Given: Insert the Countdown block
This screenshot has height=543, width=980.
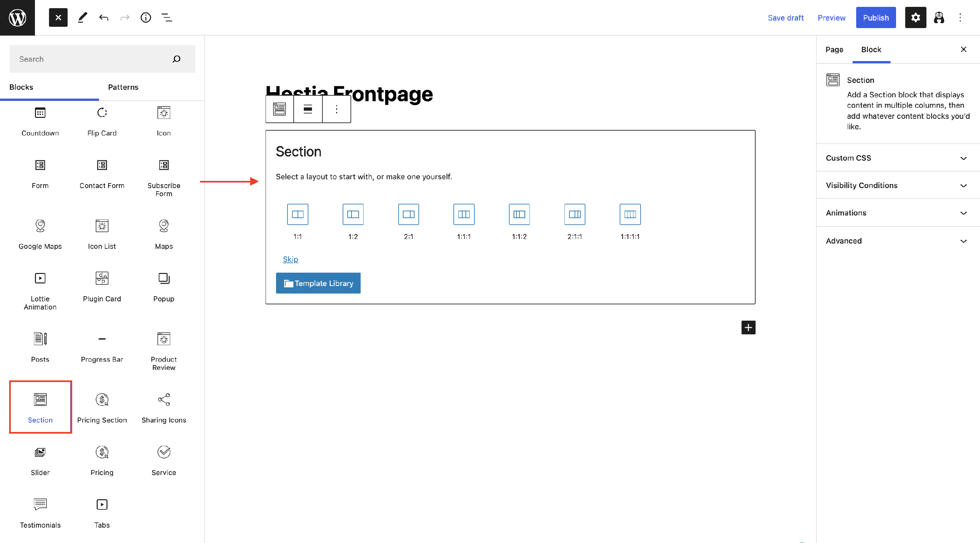Looking at the screenshot, I should point(40,121).
